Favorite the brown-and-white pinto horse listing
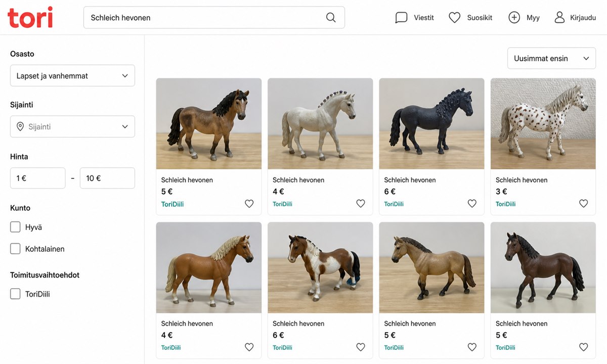Image resolution: width=607 pixels, height=364 pixels. click(x=361, y=347)
